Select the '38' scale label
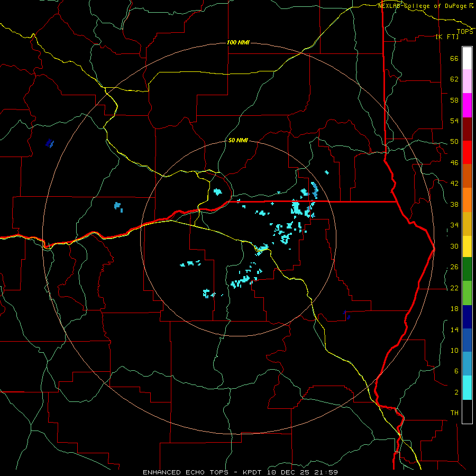 (454, 205)
